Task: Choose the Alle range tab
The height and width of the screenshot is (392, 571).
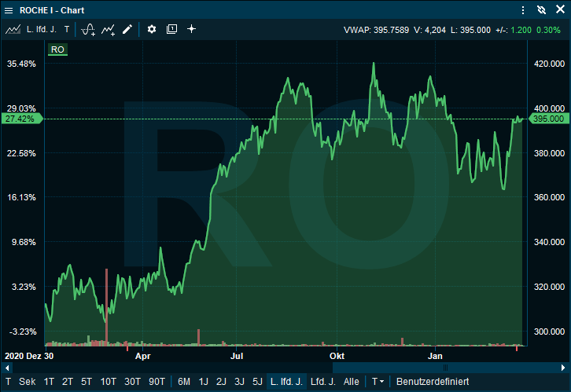Action: coord(352,382)
